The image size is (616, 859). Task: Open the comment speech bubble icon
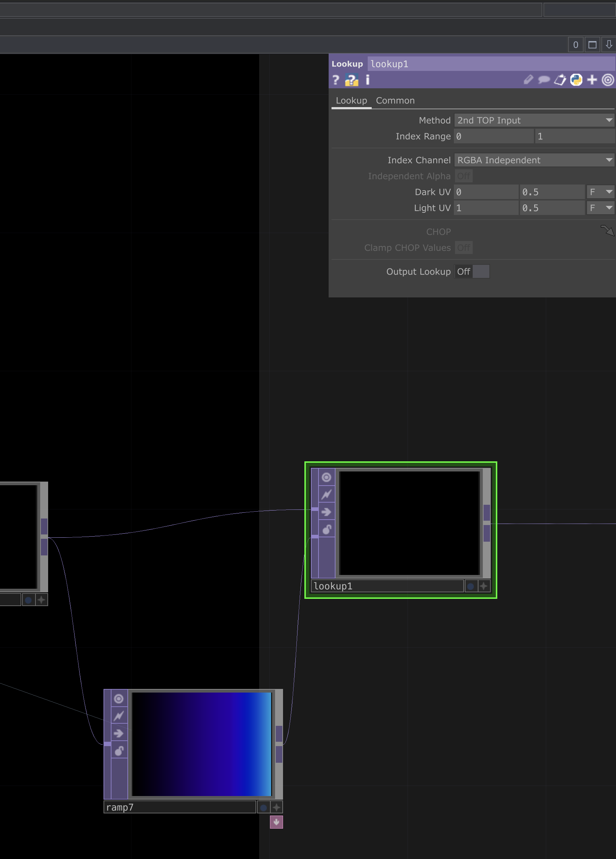(x=544, y=80)
